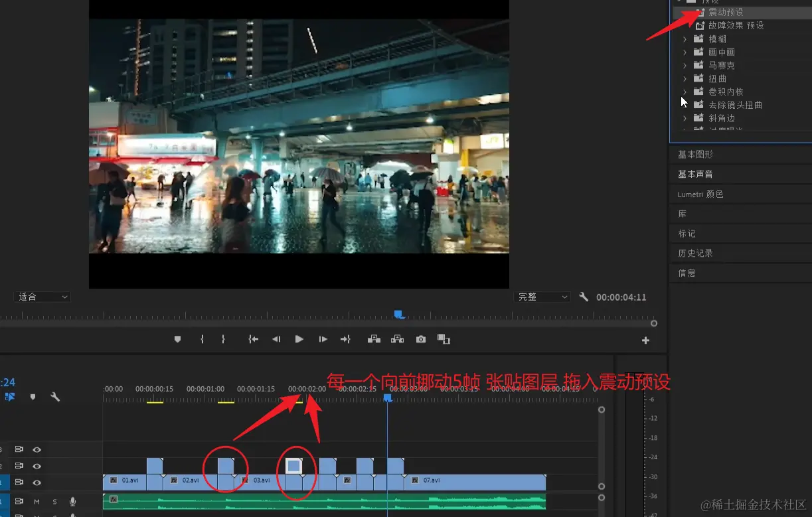Enable voice-over microphone on A1
The height and width of the screenshot is (517, 812).
click(x=73, y=502)
